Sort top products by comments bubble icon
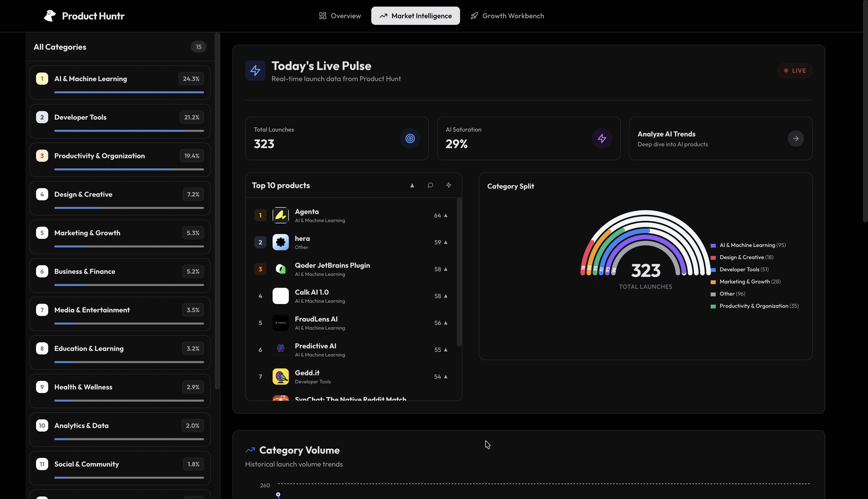The image size is (868, 499). [x=430, y=185]
